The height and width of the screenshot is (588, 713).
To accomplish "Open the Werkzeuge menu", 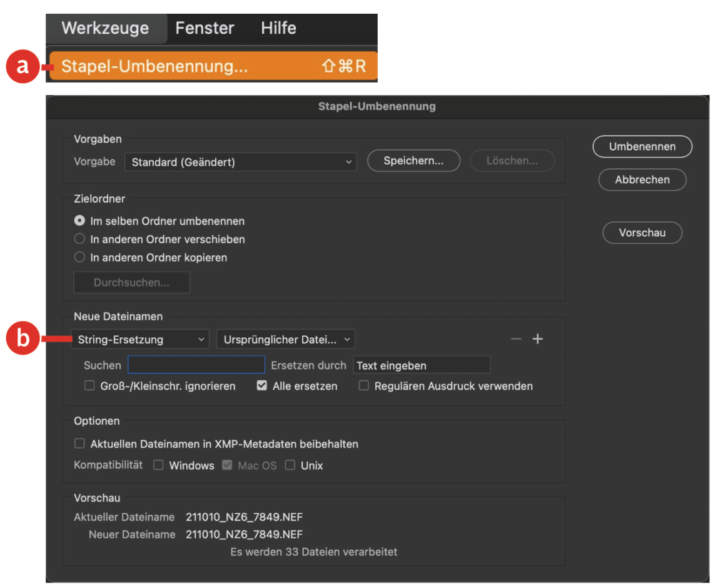I will 106,28.
